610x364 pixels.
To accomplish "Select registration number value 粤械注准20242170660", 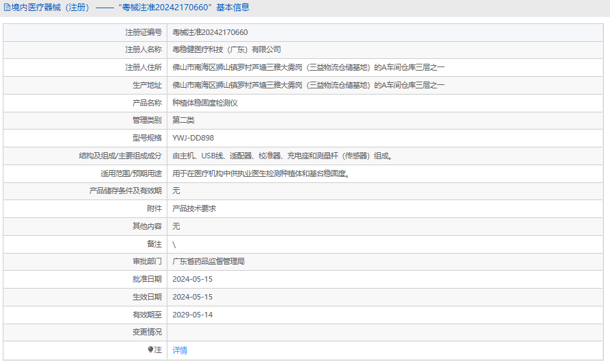I will pos(210,32).
